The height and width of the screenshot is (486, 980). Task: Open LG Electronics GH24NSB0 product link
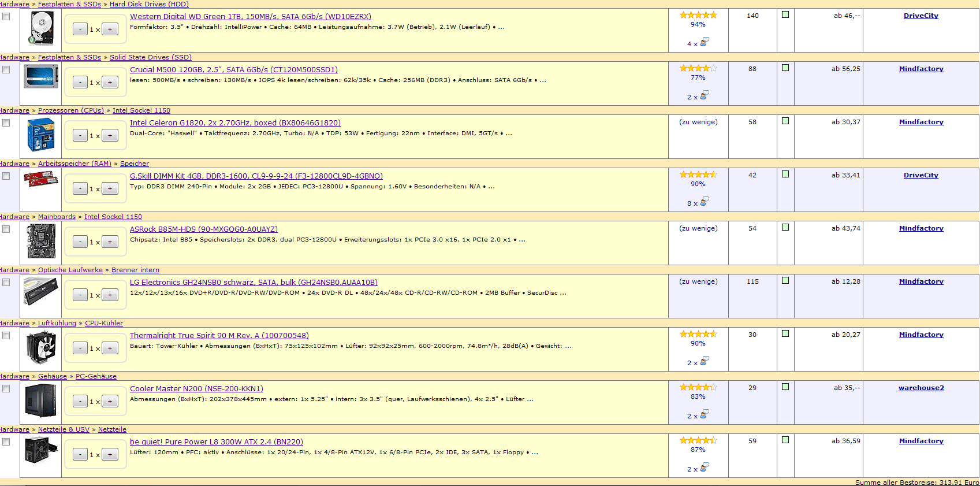pos(254,283)
